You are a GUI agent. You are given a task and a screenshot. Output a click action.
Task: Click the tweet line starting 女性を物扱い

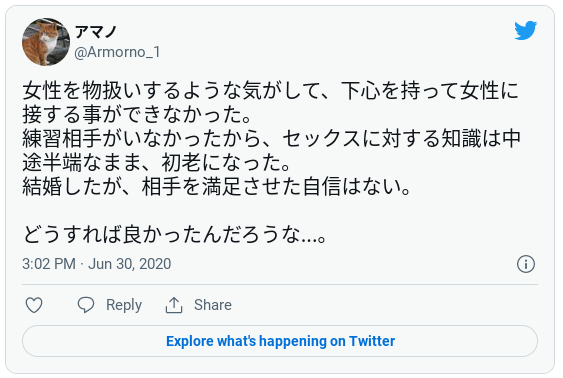[271, 90]
